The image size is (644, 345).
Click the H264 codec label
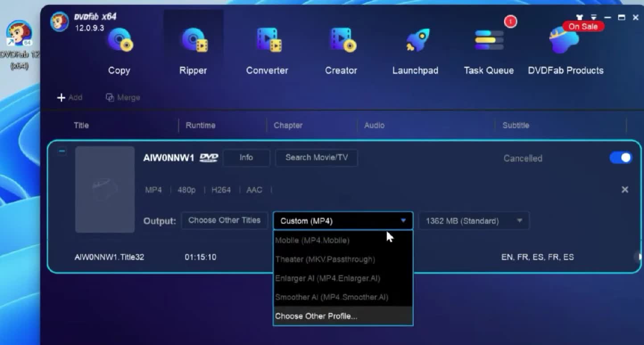click(x=221, y=190)
